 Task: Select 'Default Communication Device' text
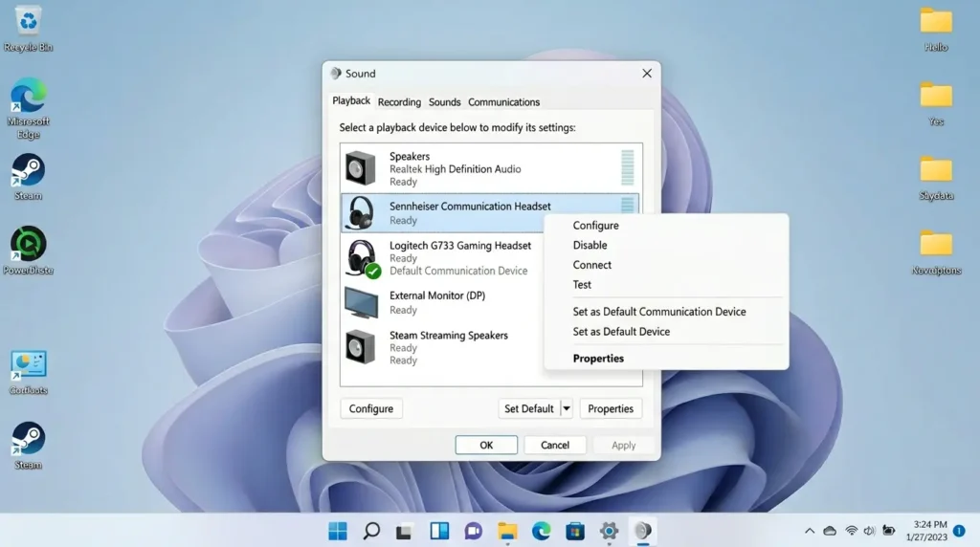[458, 271]
